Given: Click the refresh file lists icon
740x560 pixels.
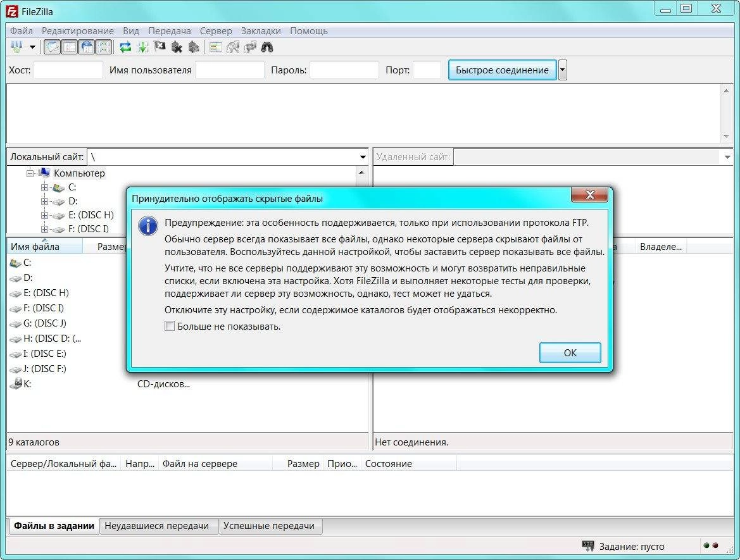Looking at the screenshot, I should (x=125, y=47).
